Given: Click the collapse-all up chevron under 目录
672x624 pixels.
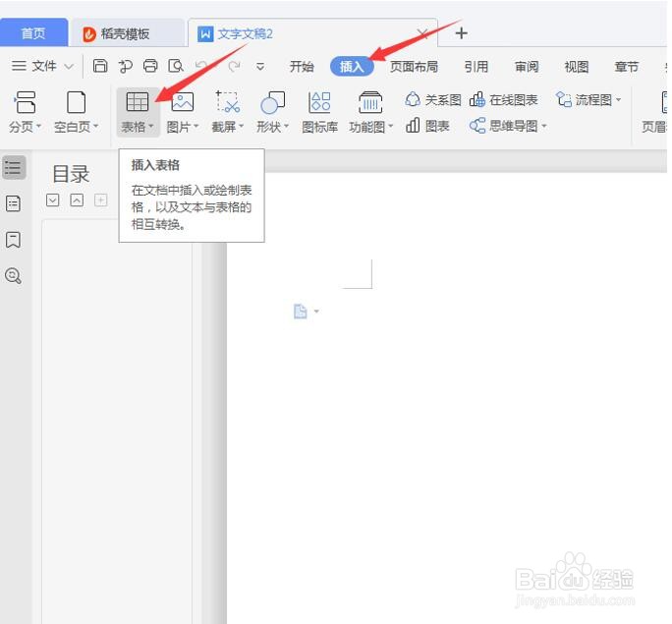Looking at the screenshot, I should point(77,200).
